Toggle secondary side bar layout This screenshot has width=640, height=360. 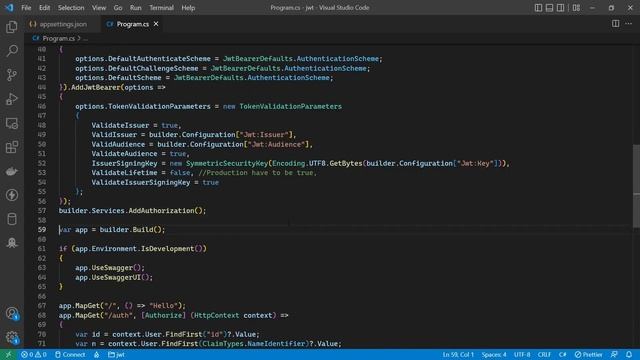coord(560,8)
